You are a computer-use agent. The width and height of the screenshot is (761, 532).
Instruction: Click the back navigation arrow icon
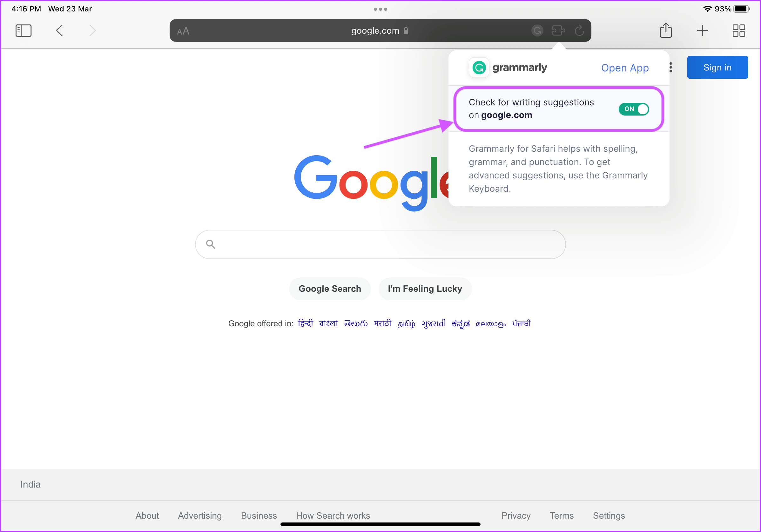(x=60, y=30)
